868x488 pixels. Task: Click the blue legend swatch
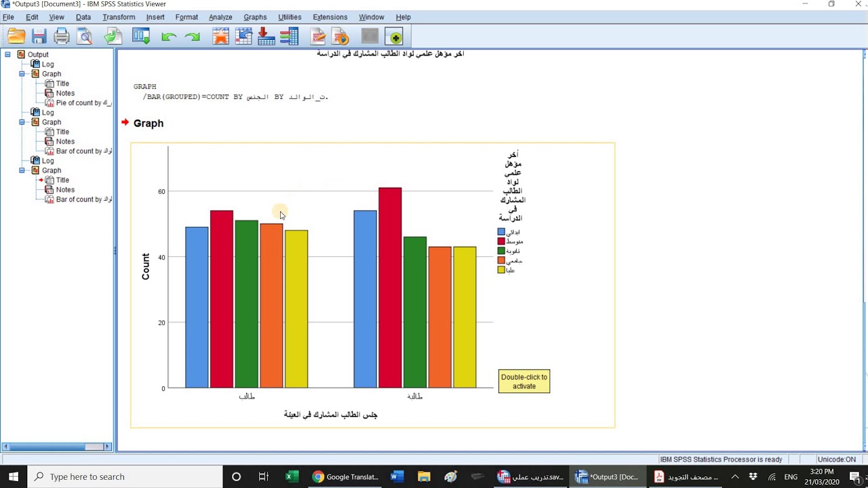(501, 232)
